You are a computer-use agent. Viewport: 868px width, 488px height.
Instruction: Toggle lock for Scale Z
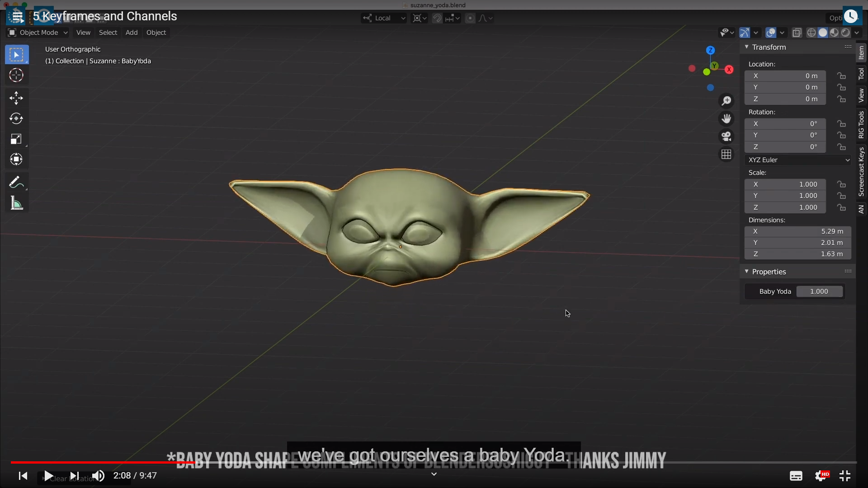click(x=841, y=207)
